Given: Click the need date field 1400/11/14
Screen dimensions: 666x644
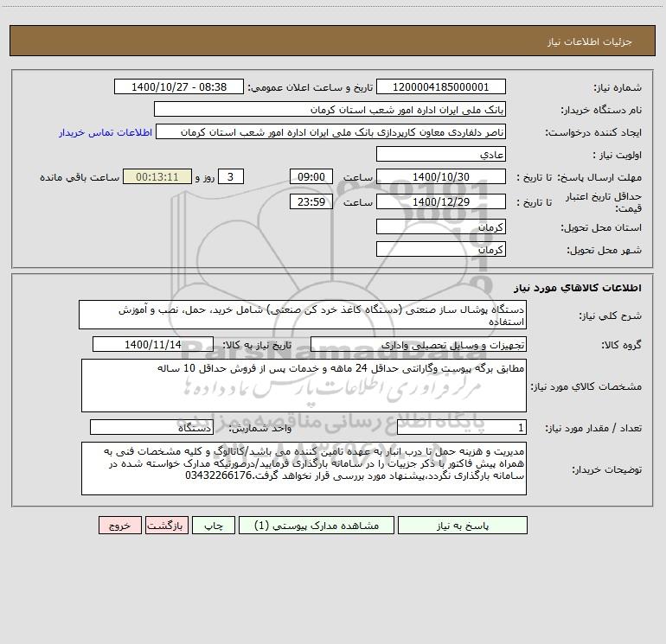Looking at the screenshot, I should (x=153, y=344).
